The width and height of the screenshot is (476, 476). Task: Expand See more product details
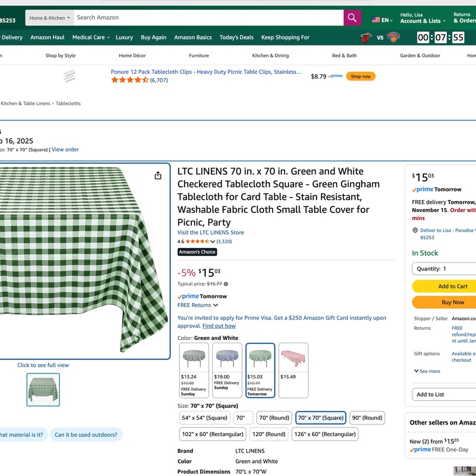point(426,371)
